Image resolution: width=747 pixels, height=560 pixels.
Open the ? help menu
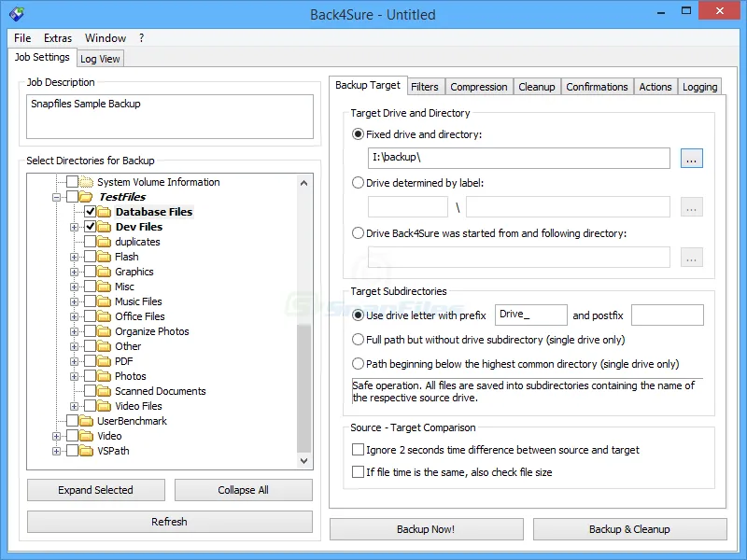point(142,38)
